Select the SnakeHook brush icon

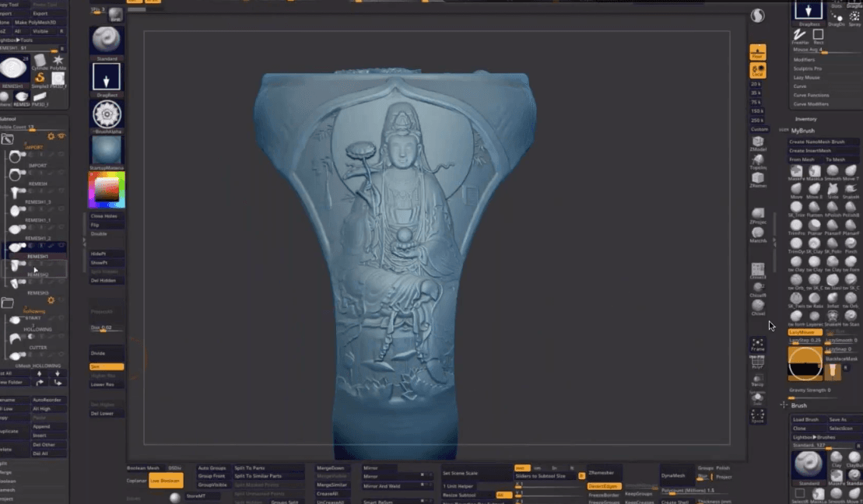[851, 189]
